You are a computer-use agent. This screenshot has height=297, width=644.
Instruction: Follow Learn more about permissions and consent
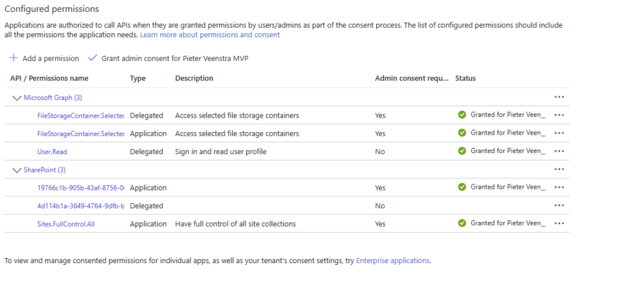tap(210, 35)
